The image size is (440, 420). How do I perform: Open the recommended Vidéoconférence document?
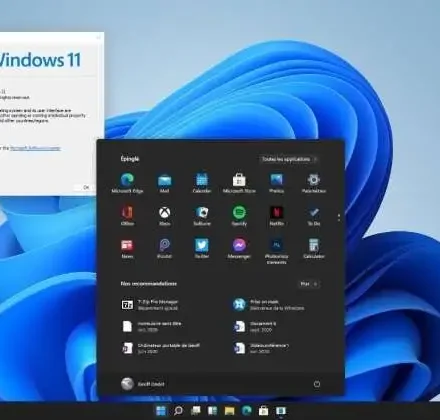(261, 348)
